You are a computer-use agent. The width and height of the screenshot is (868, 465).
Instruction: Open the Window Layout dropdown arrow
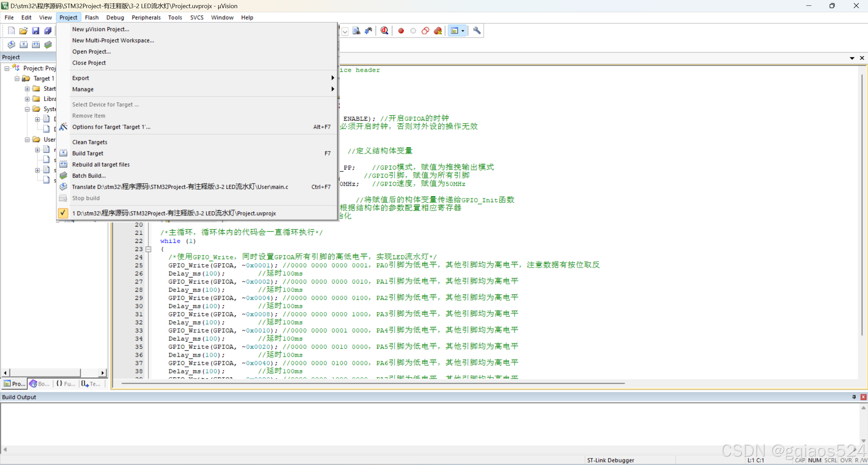point(463,31)
